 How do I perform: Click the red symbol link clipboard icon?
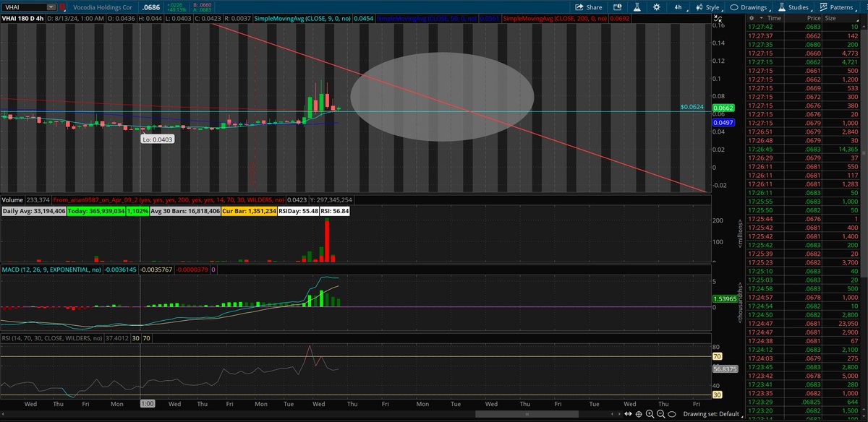[x=62, y=7]
